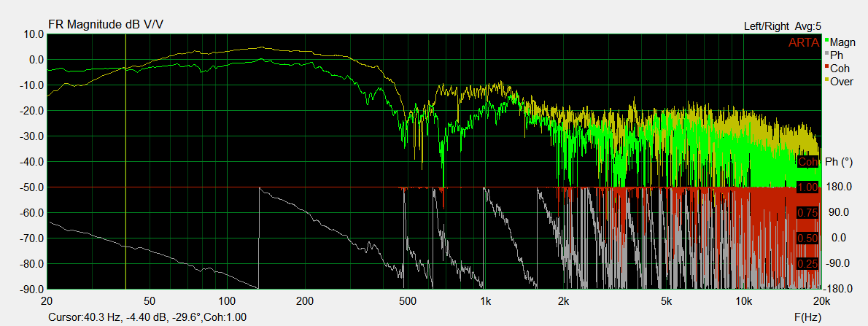Click the 2k frequency axis label
This screenshot has height=326, width=868.
(x=564, y=301)
